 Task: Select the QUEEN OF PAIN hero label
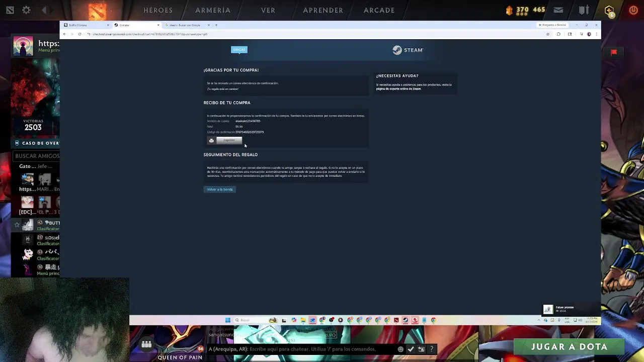[x=180, y=357]
